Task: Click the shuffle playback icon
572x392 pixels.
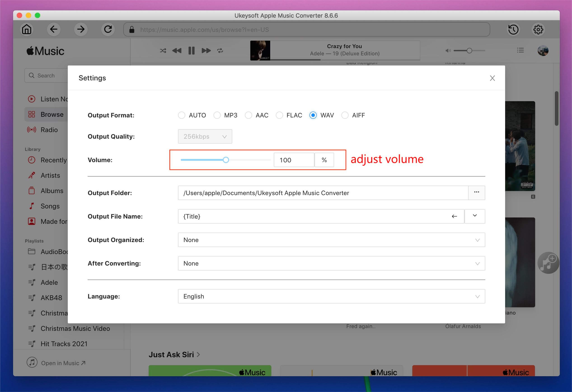Action: tap(162, 50)
